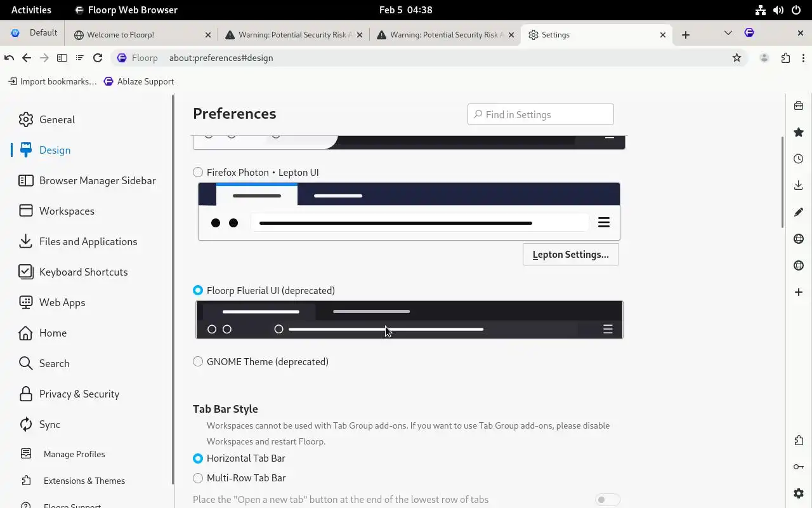Click the address bar URL text
The image size is (812, 508).
[221, 58]
